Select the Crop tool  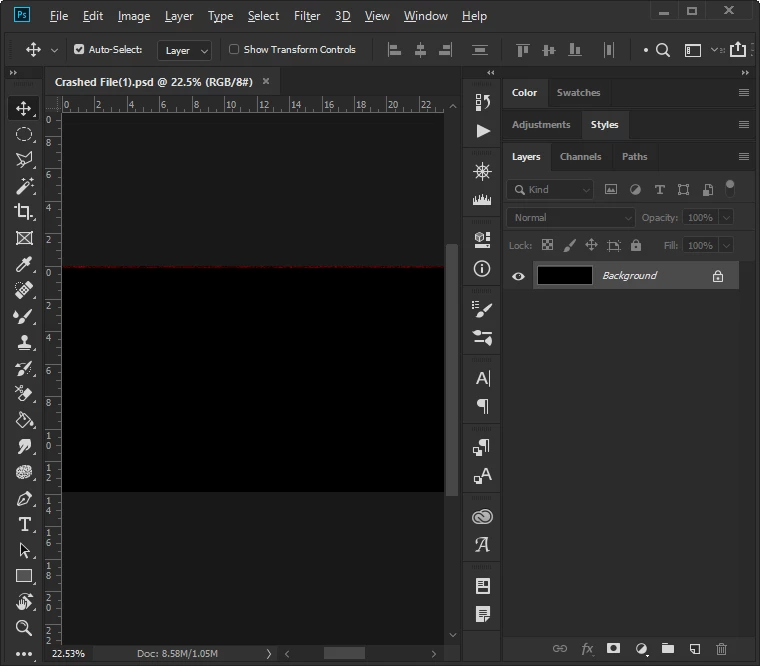tap(23, 212)
